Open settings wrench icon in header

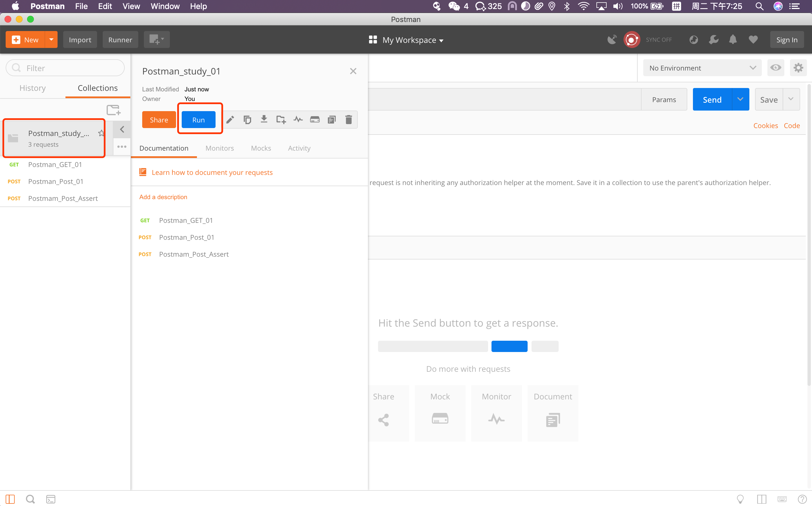pyautogui.click(x=714, y=40)
